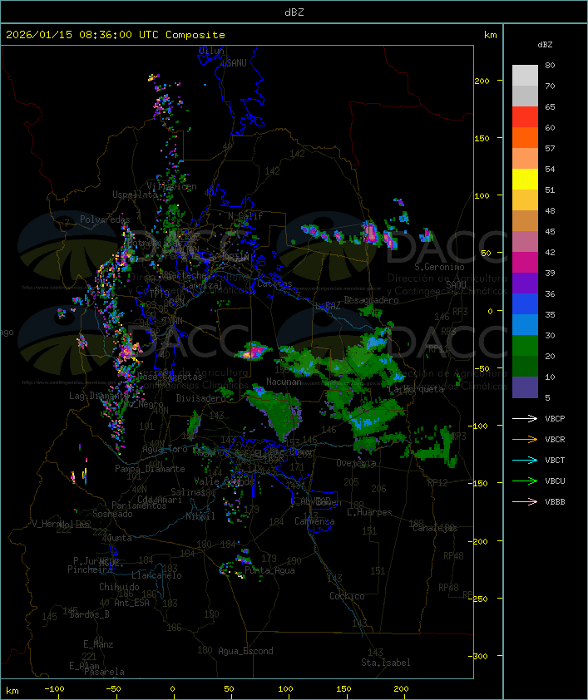Click the Sta.Isabel label on map
Image resolution: width=588 pixels, height=700 pixels.
[385, 663]
